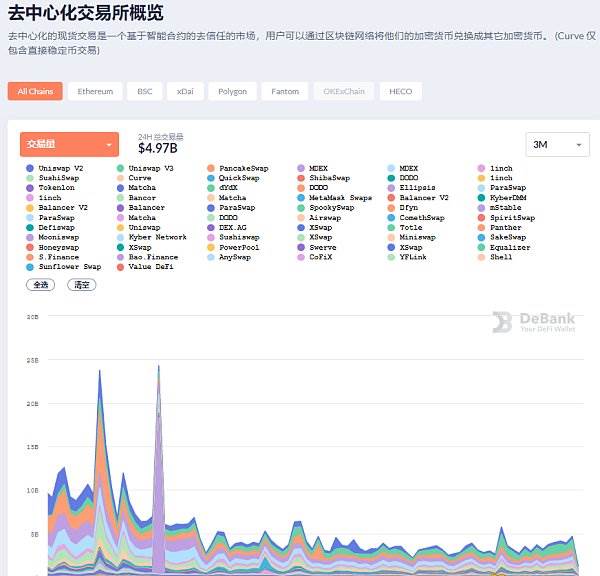Image resolution: width=600 pixels, height=576 pixels.
Task: Toggle the Airswap legend entry
Action: point(319,218)
